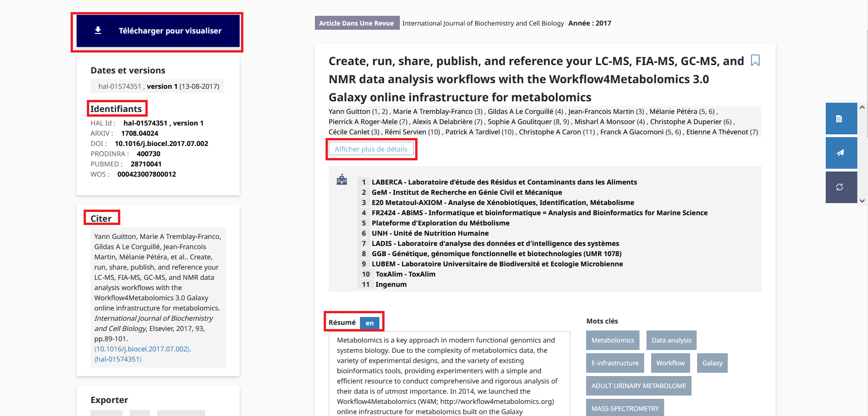This screenshot has width=868, height=416.
Task: Open the ToxAlim - ToxAlim affiliation
Action: pyautogui.click(x=405, y=274)
